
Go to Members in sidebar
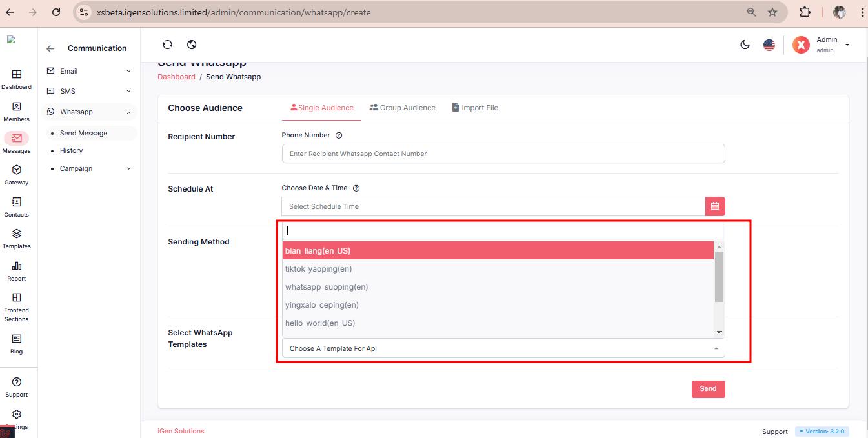click(16, 111)
